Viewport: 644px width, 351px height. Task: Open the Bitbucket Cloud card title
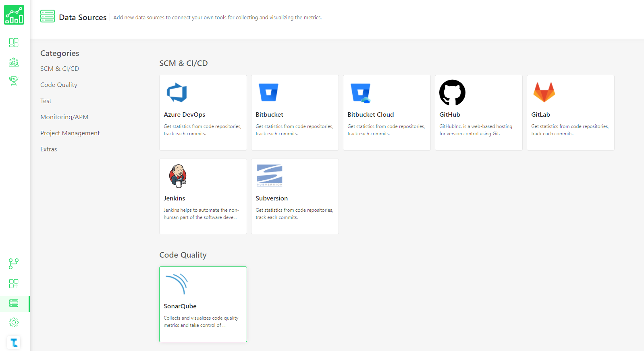(x=371, y=115)
